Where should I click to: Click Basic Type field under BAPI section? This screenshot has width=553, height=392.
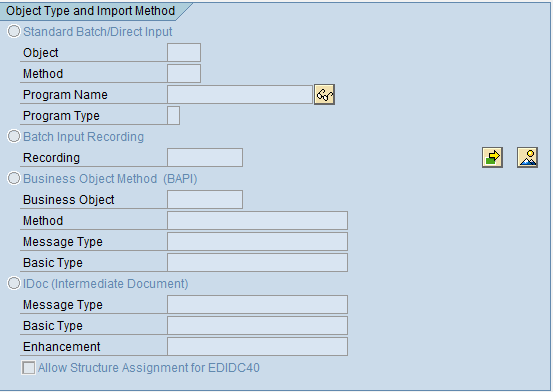tap(257, 263)
